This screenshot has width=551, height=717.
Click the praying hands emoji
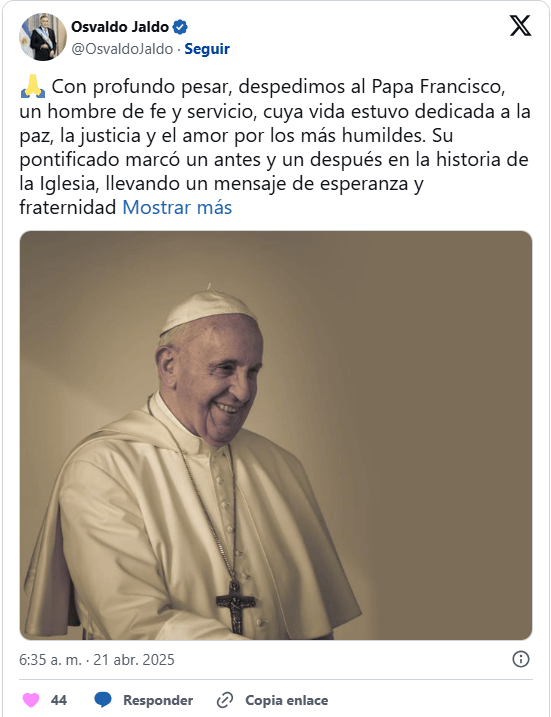coord(33,86)
